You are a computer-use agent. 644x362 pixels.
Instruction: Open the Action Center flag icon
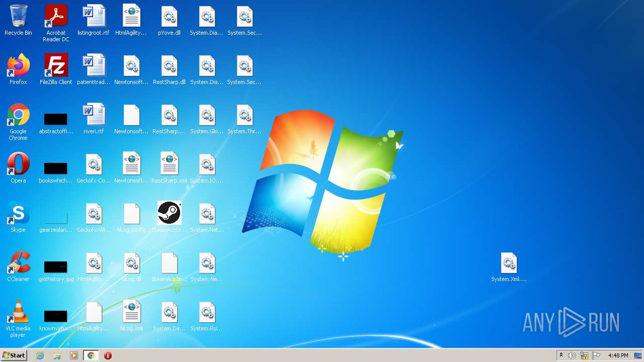[596, 355]
